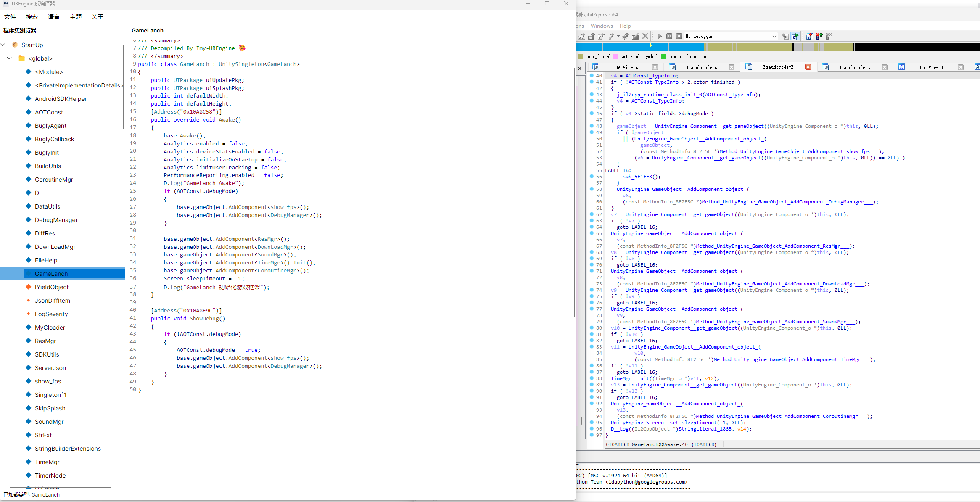Screen dimensions: 980x502
Task: Collapse the StartUp tree node
Action: coord(3,45)
